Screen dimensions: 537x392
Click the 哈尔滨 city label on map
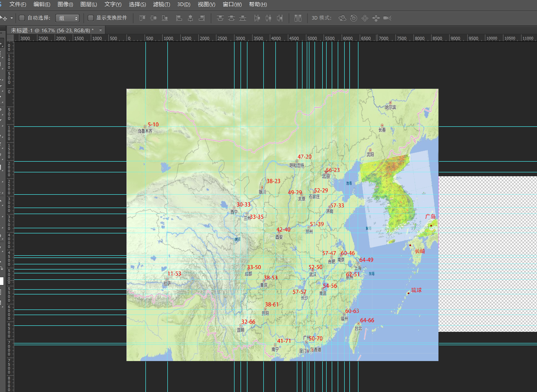pos(390,107)
